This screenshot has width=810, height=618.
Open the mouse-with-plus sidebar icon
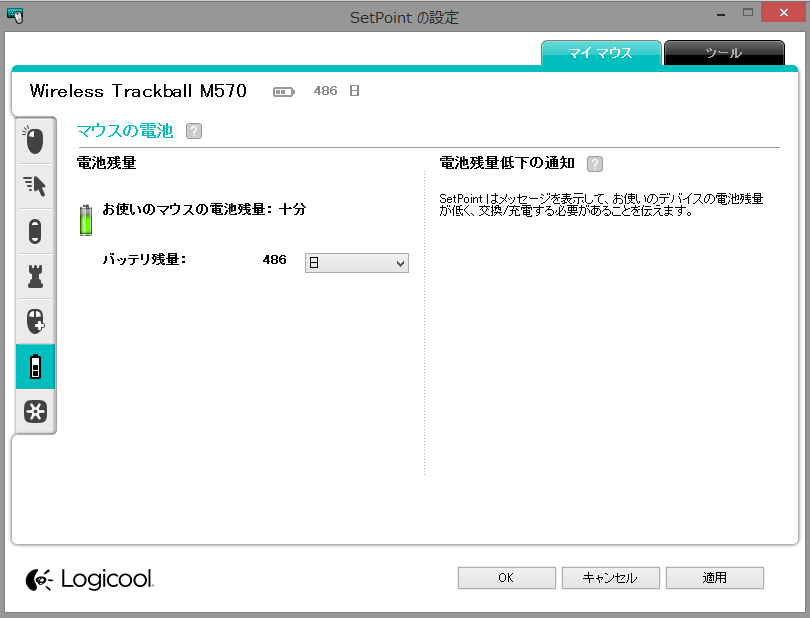click(x=35, y=321)
